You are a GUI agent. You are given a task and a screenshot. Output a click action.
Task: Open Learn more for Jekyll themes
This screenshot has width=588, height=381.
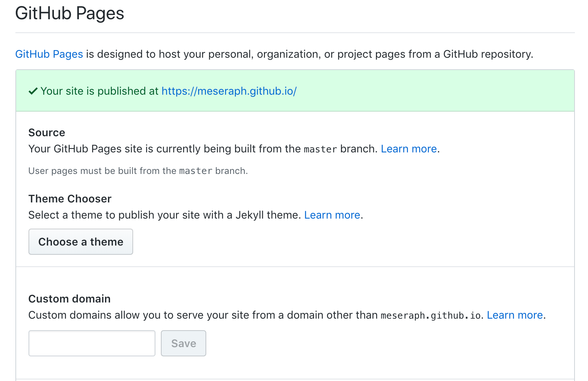pyautogui.click(x=332, y=215)
